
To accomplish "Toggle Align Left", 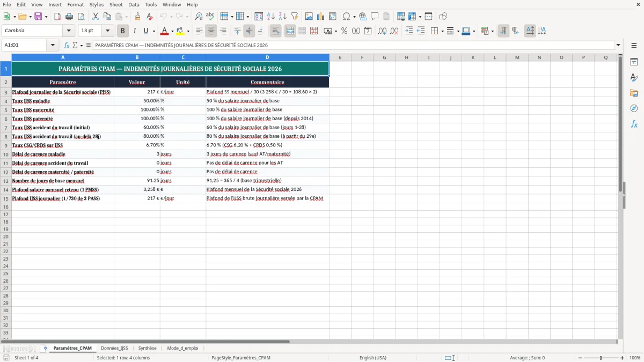I will click(200, 31).
